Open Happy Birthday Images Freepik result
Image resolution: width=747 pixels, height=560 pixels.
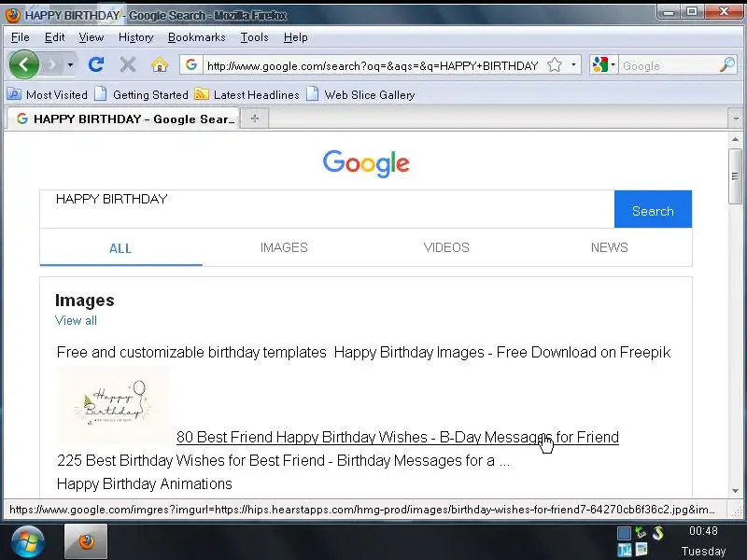(502, 353)
